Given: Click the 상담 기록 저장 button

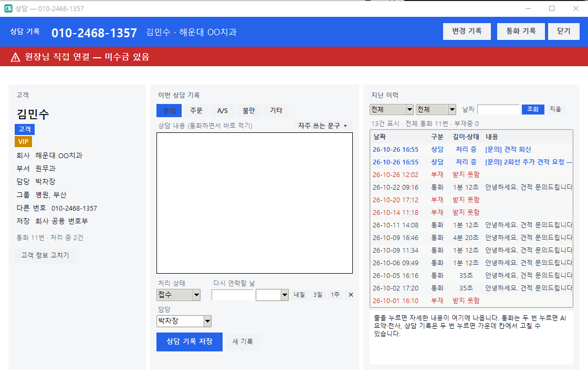Looking at the screenshot, I should click(x=190, y=342).
